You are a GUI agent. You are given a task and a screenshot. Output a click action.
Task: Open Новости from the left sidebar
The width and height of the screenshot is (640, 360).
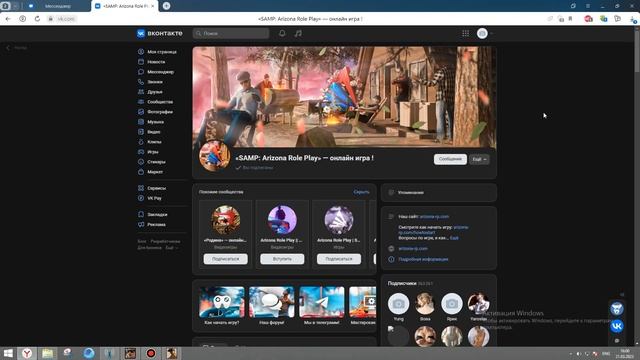[x=156, y=62]
